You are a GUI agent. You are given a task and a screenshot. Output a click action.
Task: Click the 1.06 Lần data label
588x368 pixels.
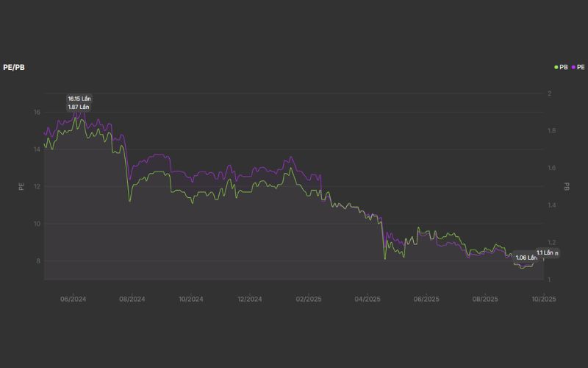(x=526, y=258)
